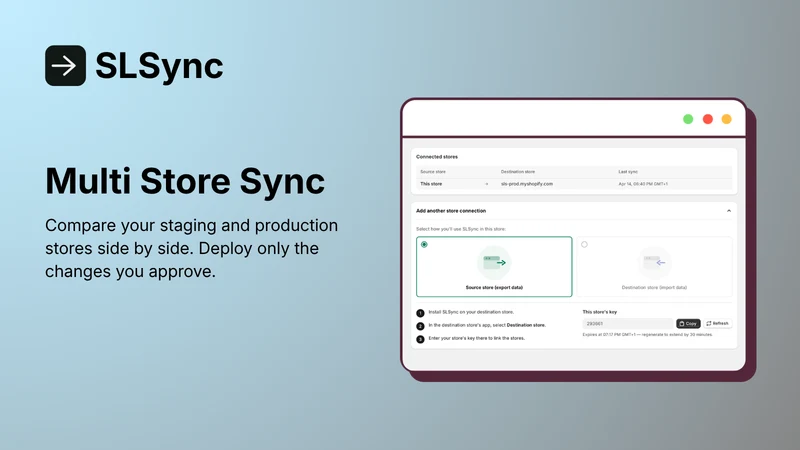Click the 'Destination store (import data)' label
The height and width of the screenshot is (450, 800).
coord(654,287)
